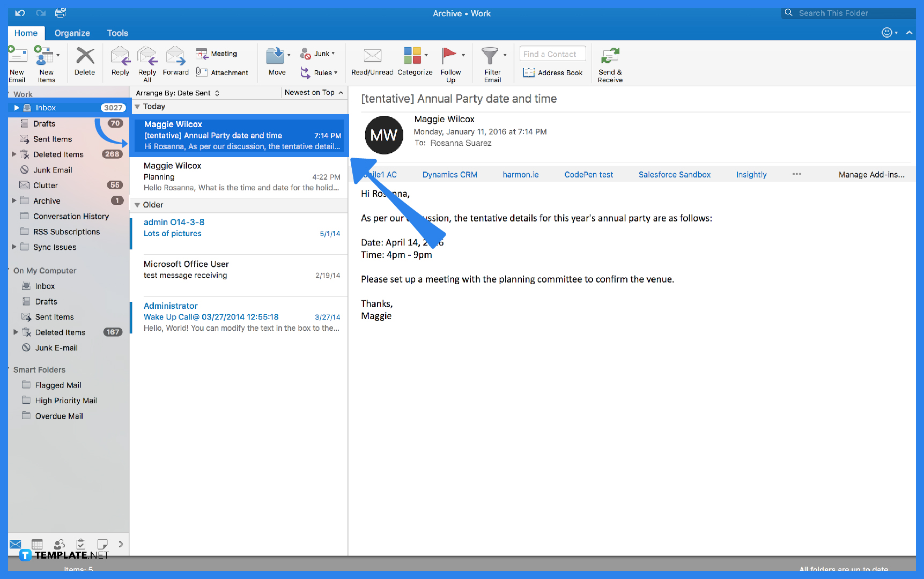Click Send & Receive to sync mail
Viewport: 924px width, 579px height.
610,63
